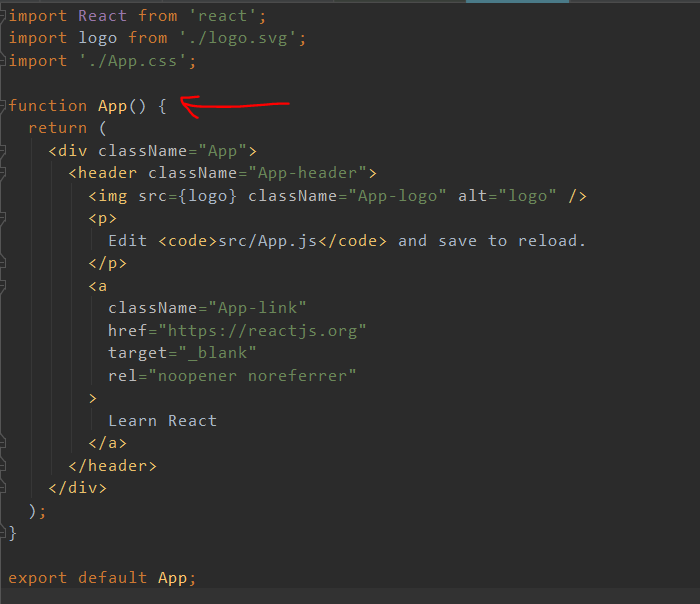700x604 pixels.
Task: Click the 'img' tag name
Action: click(x=112, y=196)
